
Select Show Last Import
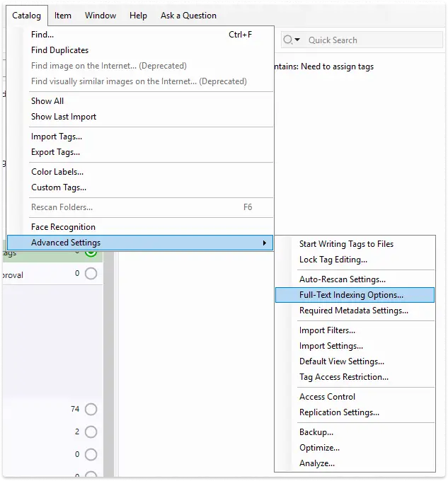(x=64, y=117)
